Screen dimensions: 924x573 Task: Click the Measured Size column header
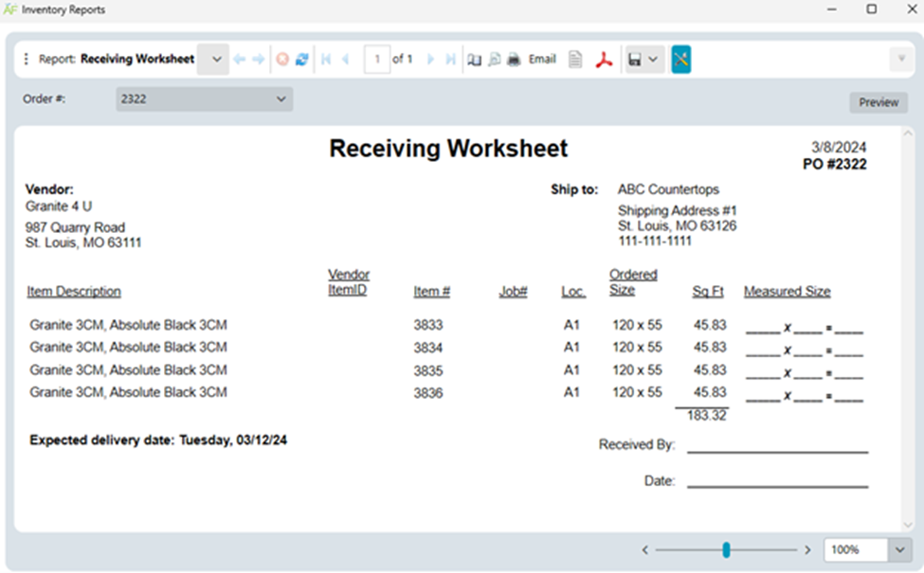pyautogui.click(x=787, y=292)
